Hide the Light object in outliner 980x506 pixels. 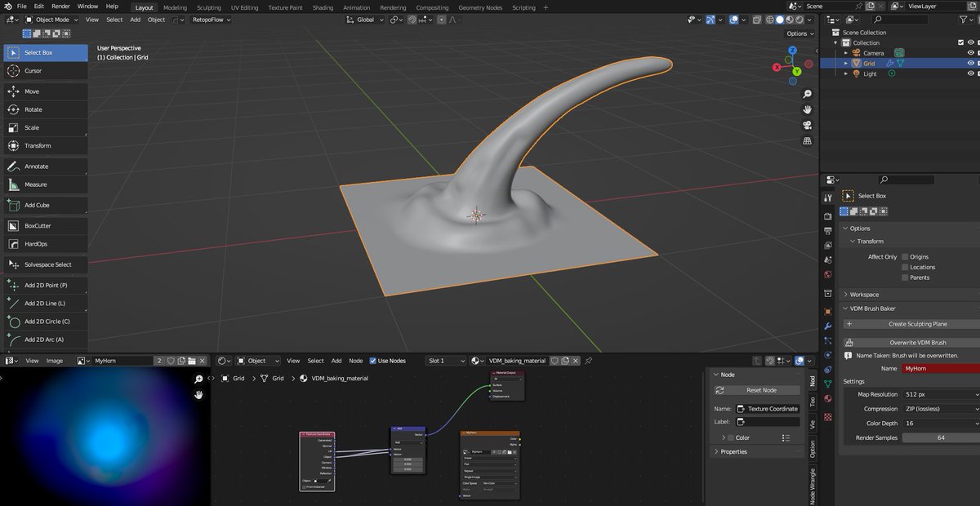pyautogui.click(x=971, y=73)
